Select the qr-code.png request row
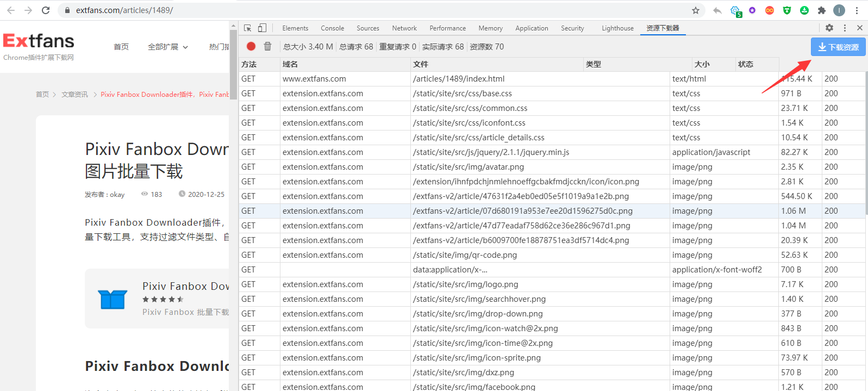Image resolution: width=868 pixels, height=391 pixels. [552, 255]
